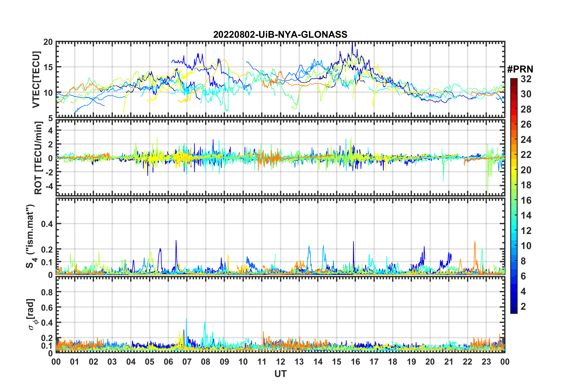Select colorbar tick label 26

pyautogui.click(x=526, y=124)
